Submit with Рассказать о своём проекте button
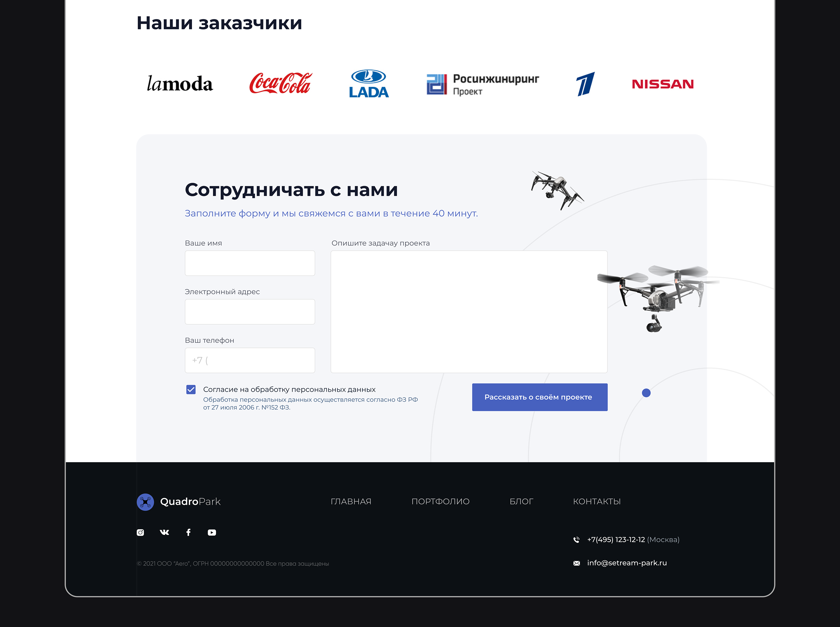 click(x=539, y=397)
